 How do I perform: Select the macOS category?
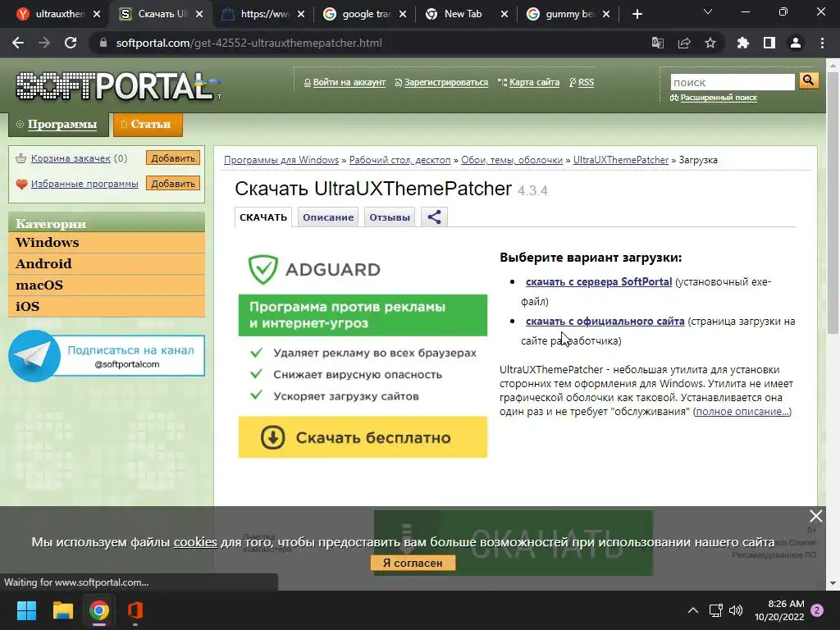coord(107,285)
